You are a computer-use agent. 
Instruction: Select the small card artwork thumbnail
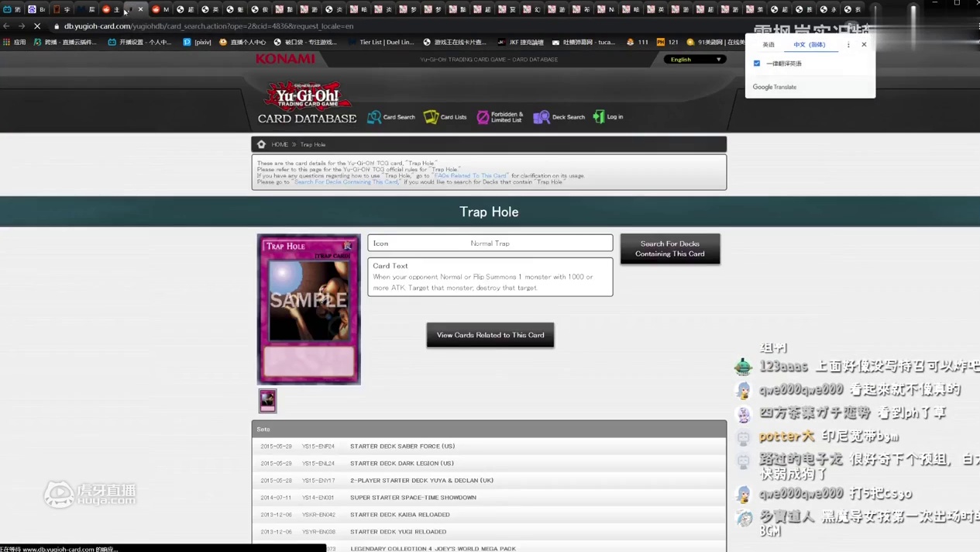[x=267, y=401]
